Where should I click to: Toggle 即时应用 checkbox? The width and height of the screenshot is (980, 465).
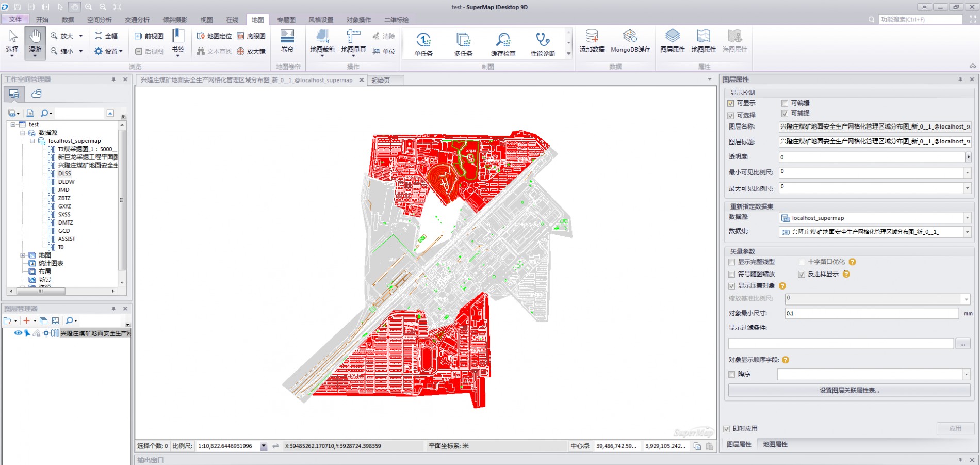(x=727, y=429)
